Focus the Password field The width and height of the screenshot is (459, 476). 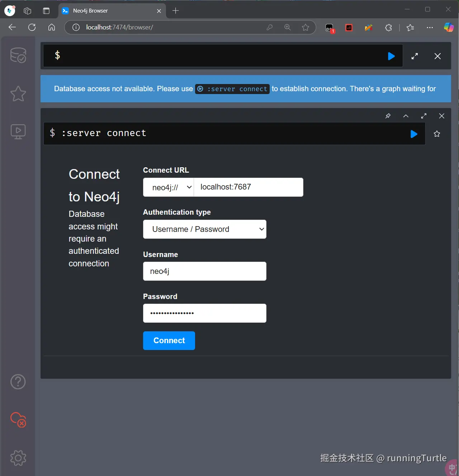205,313
